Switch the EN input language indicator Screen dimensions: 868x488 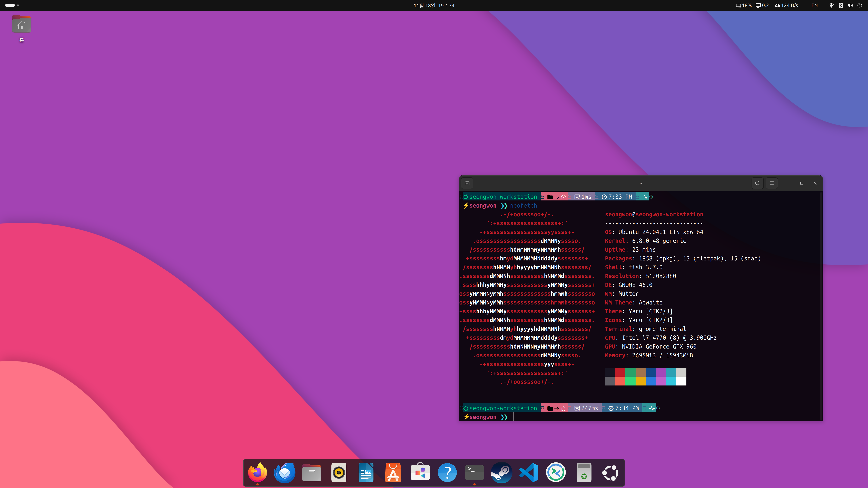[x=814, y=5]
